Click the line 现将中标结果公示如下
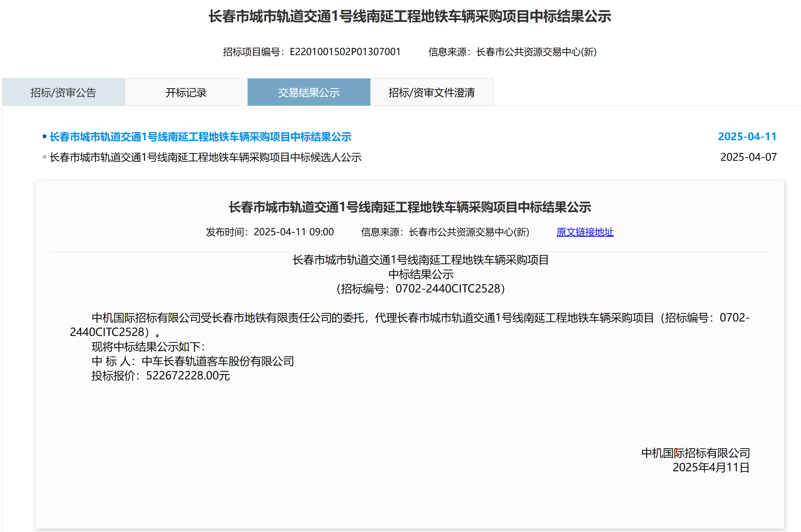The image size is (801, 532). 148,347
